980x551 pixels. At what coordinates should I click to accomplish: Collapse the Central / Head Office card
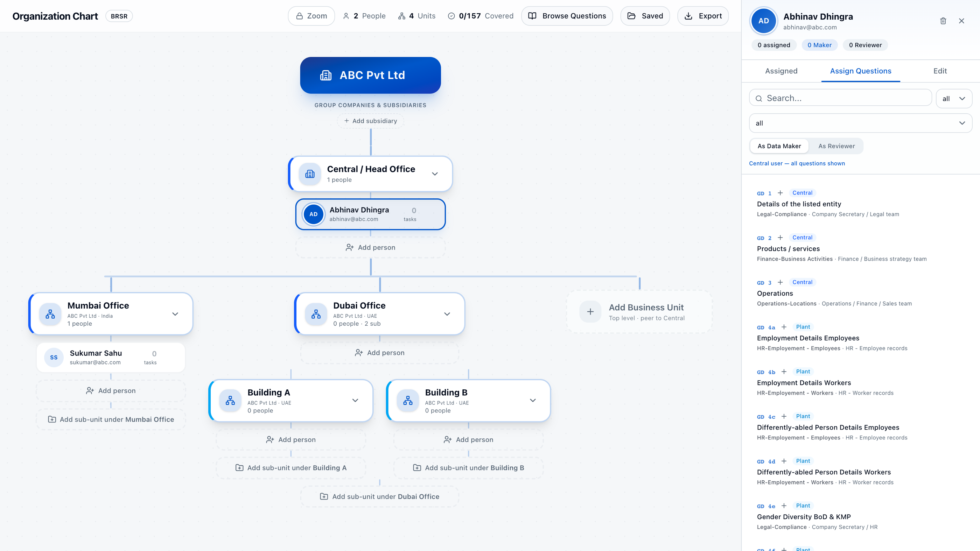coord(435,174)
